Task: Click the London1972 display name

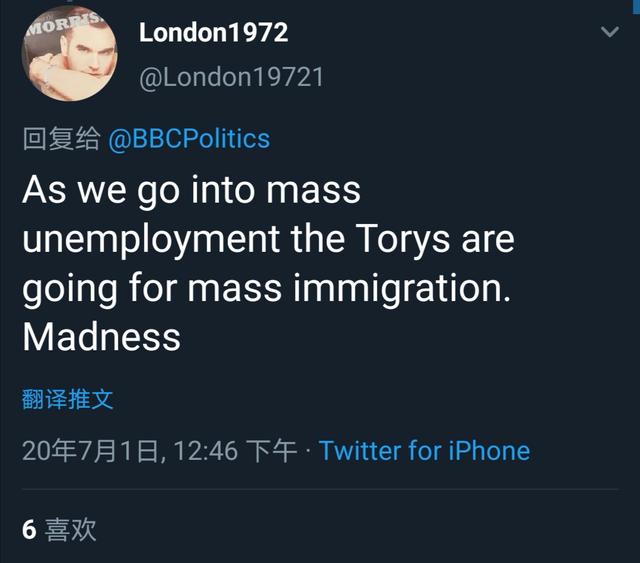Action: 213,32
